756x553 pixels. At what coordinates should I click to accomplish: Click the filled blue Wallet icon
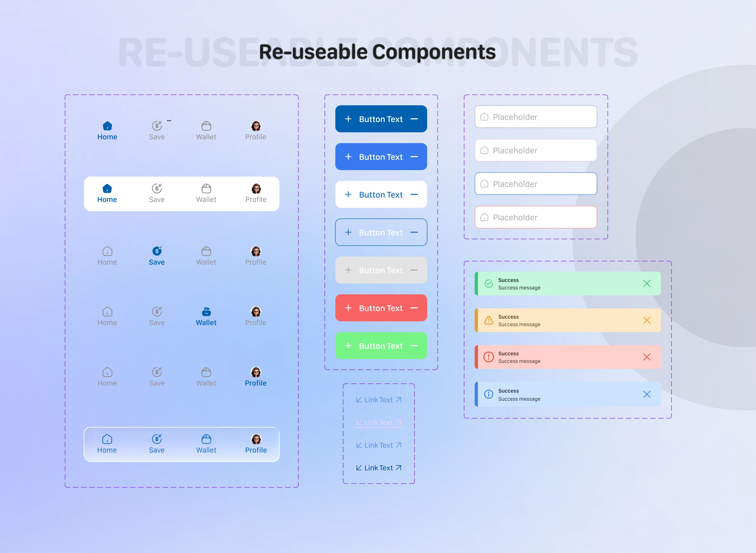206,312
